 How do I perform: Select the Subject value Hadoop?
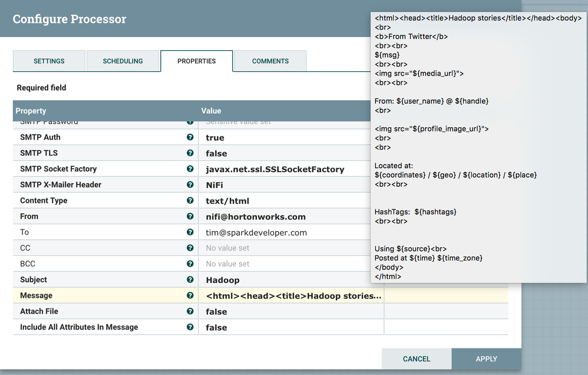click(x=223, y=280)
